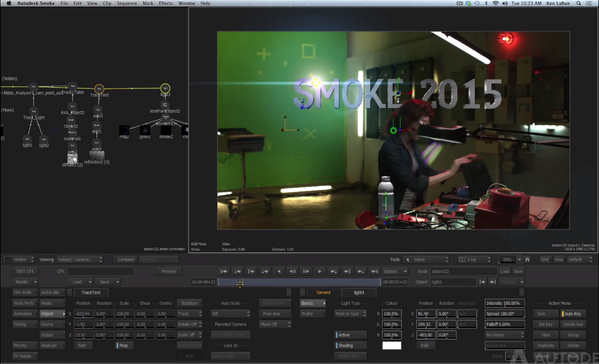Click the Stabilizer button

click(x=189, y=303)
